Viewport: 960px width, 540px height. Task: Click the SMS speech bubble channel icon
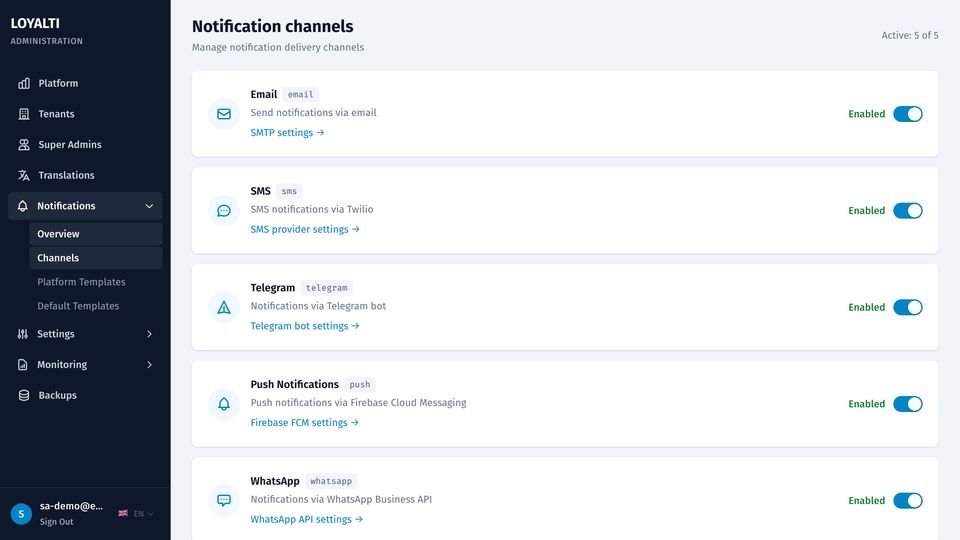coord(224,211)
